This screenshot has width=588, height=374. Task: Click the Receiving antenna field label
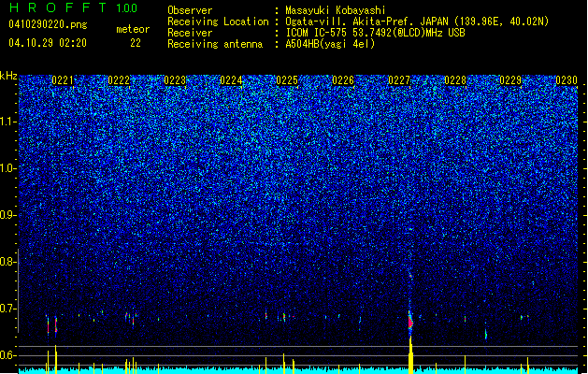215,44
